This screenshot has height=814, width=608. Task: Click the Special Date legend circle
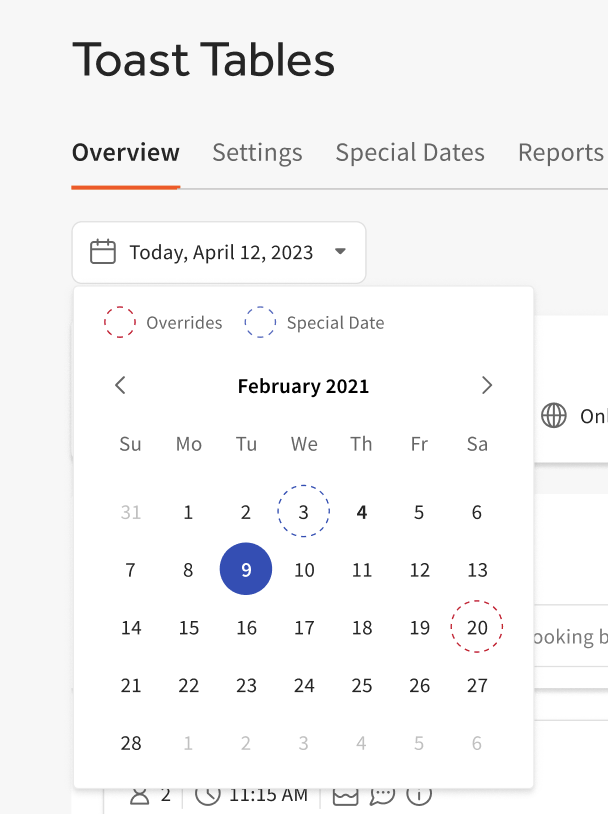260,322
